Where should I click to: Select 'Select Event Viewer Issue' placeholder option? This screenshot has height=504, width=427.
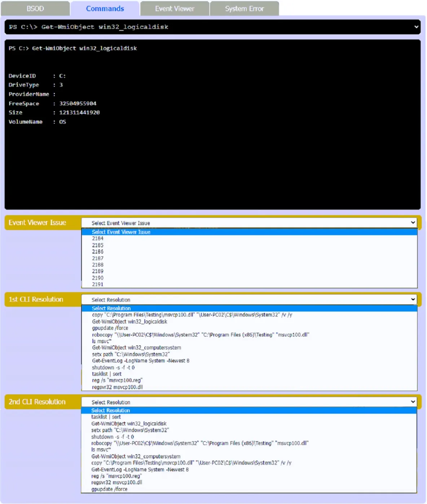pyautogui.click(x=249, y=232)
